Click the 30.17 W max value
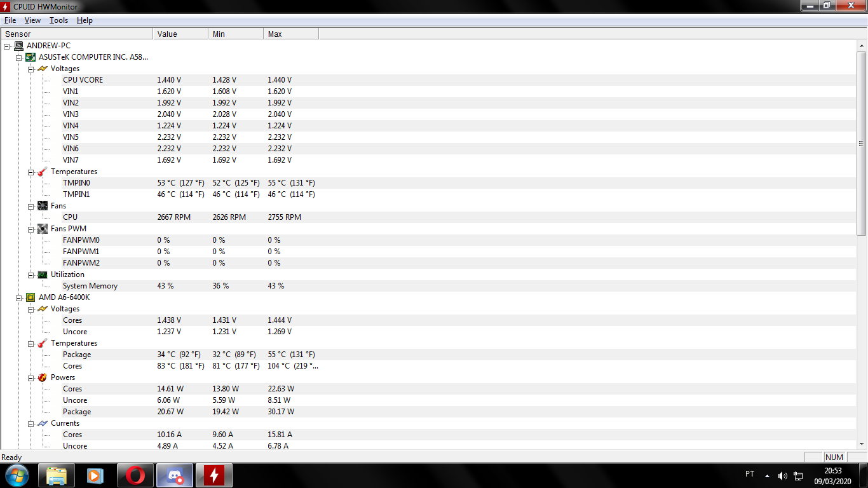 tap(281, 412)
